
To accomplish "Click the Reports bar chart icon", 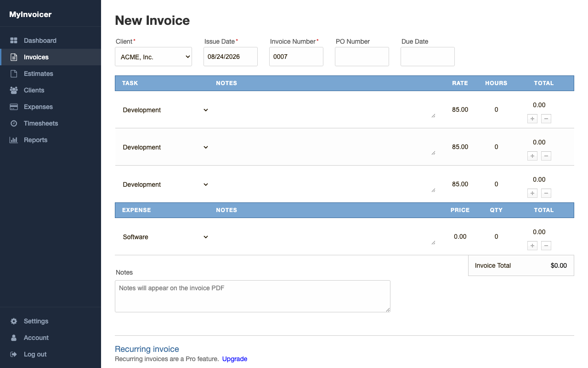I will pyautogui.click(x=14, y=140).
